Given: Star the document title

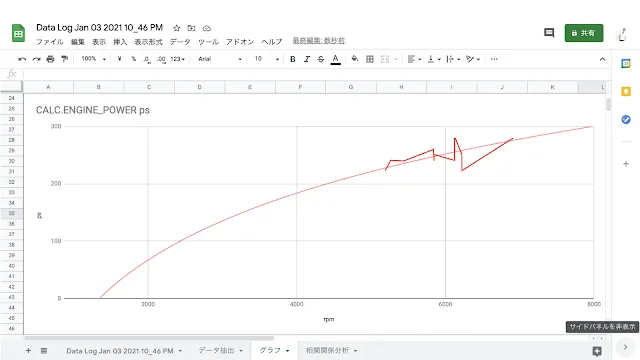Looking at the screenshot, I should click(x=176, y=28).
